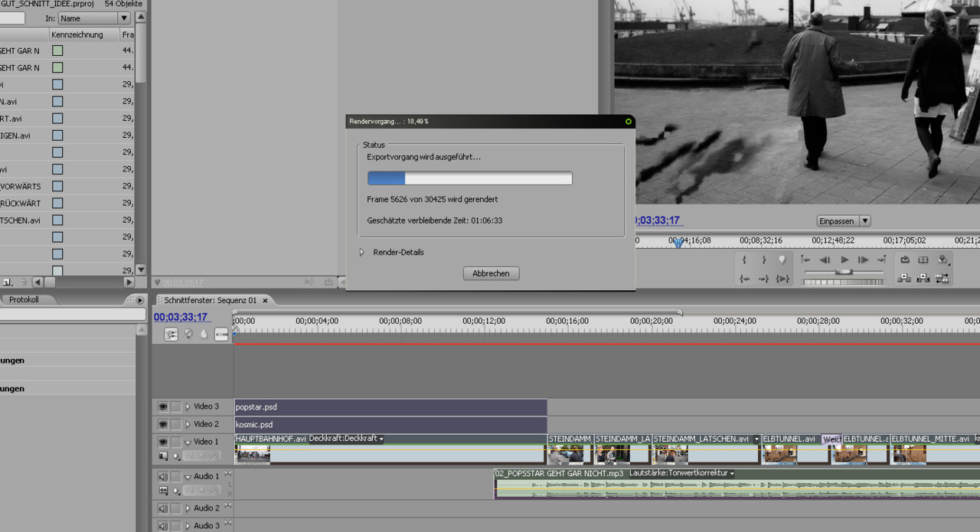Toggle eye icon for Video 2 track
The image size is (980, 532).
pyautogui.click(x=162, y=424)
